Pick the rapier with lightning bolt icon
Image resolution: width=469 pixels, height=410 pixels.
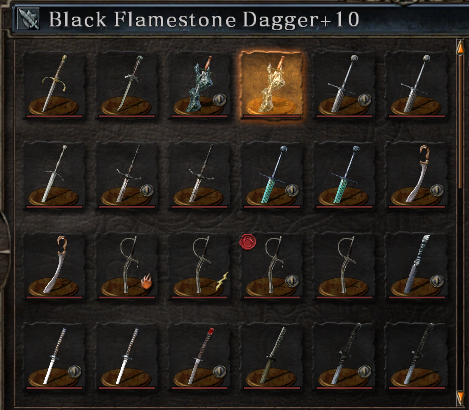click(199, 267)
